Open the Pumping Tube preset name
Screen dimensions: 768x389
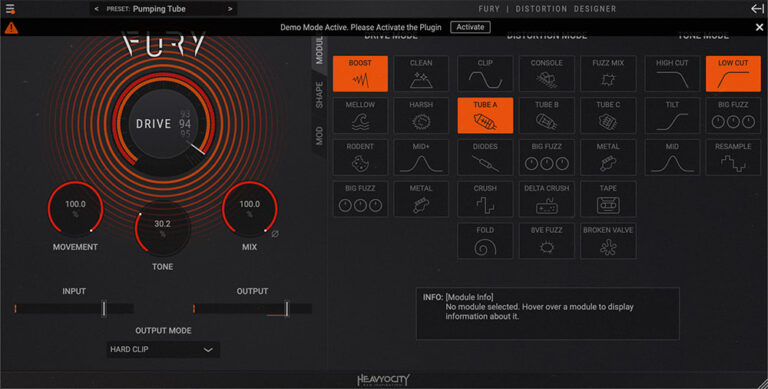159,9
